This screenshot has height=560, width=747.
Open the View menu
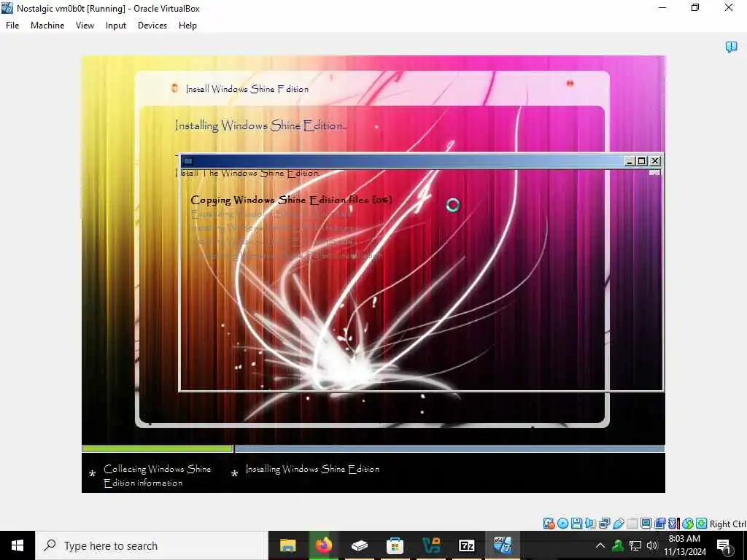click(85, 26)
